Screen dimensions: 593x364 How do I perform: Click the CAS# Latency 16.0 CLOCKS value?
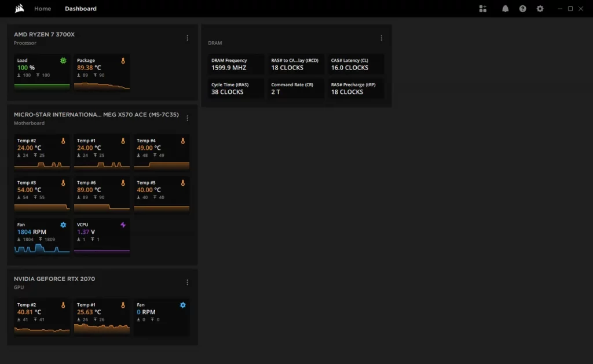pos(349,68)
